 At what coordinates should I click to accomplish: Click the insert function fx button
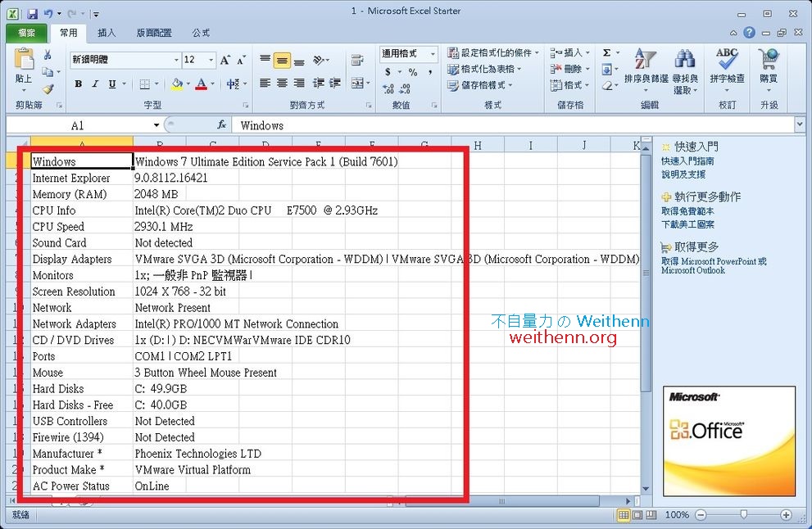(222, 124)
